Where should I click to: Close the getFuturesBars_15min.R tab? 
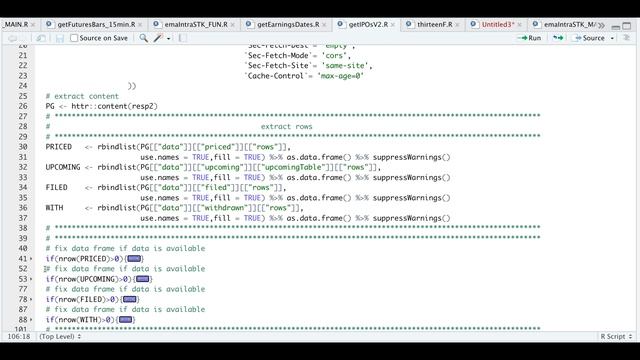[x=140, y=25]
